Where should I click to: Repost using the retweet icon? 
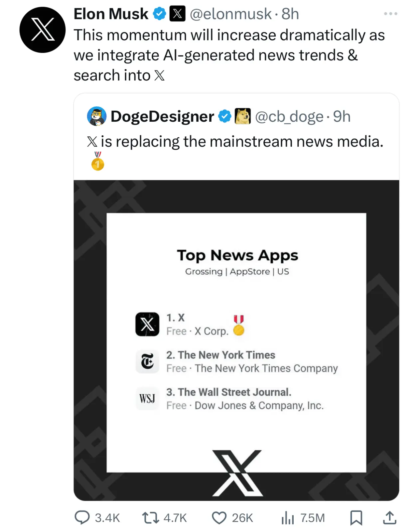click(x=151, y=518)
